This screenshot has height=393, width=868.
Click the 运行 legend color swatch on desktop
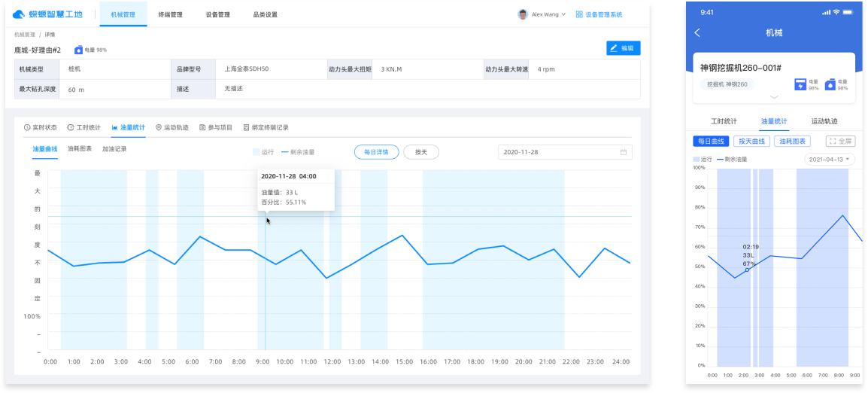[256, 152]
